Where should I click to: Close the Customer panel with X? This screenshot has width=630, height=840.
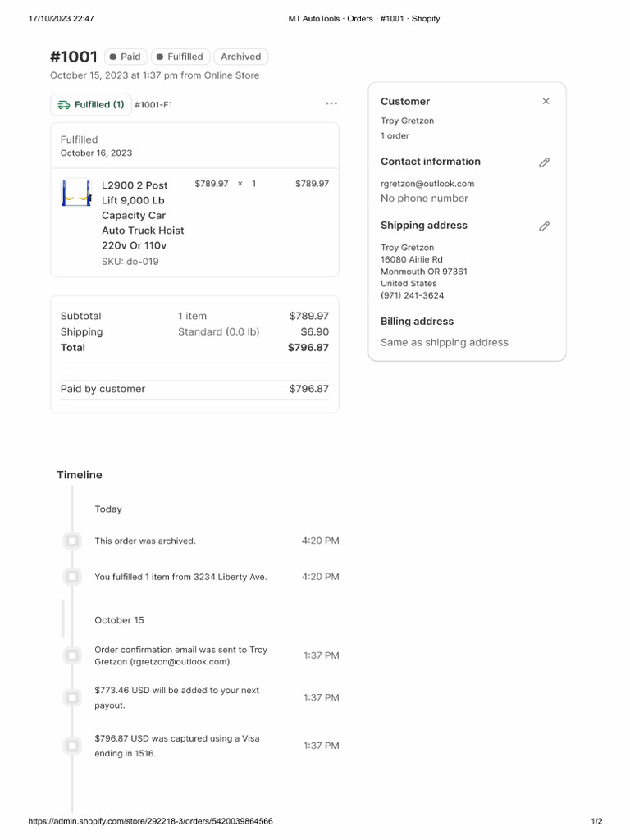(546, 102)
